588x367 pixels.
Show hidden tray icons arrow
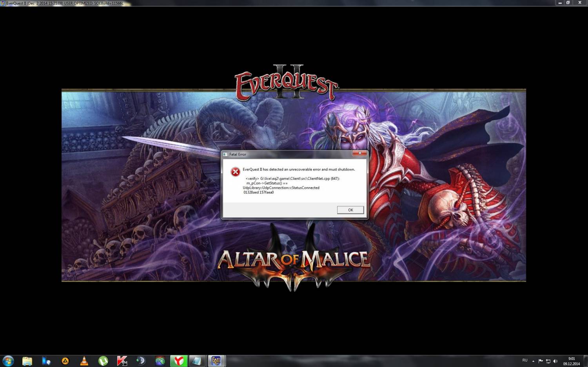pos(533,361)
